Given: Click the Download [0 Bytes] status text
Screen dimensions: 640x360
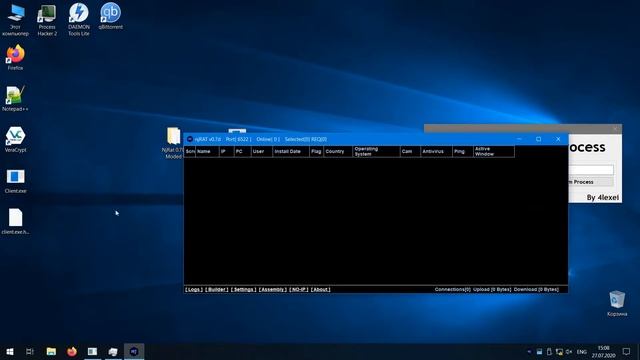Looking at the screenshot, I should (x=536, y=289).
